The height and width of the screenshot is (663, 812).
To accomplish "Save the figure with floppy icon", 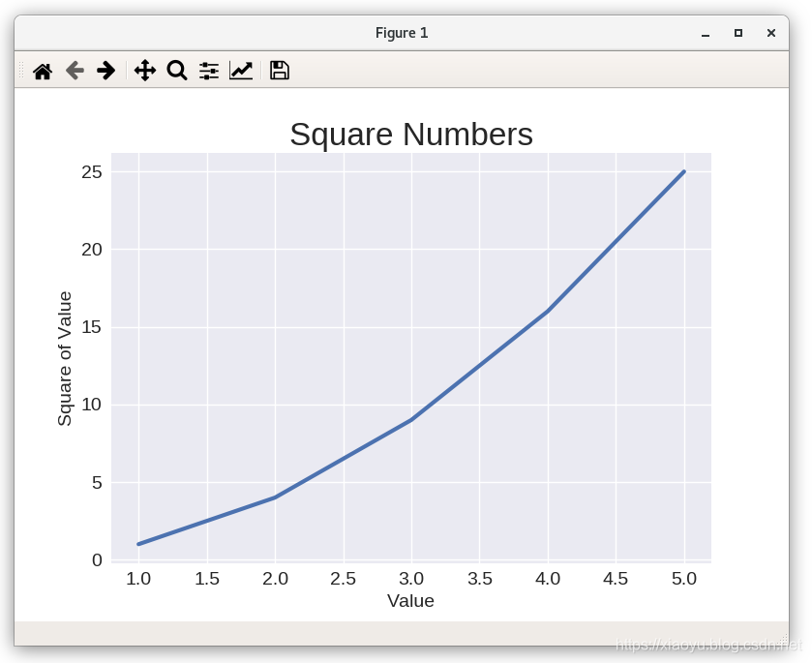I will 280,71.
